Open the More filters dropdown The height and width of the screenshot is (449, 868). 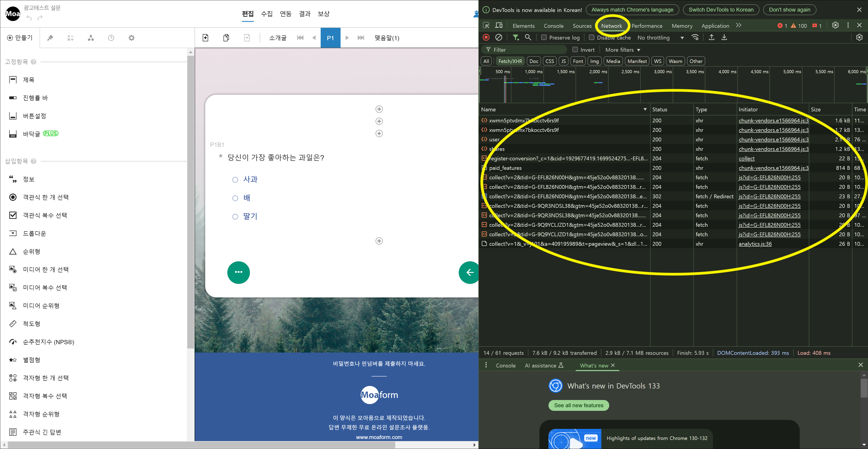pyautogui.click(x=622, y=50)
